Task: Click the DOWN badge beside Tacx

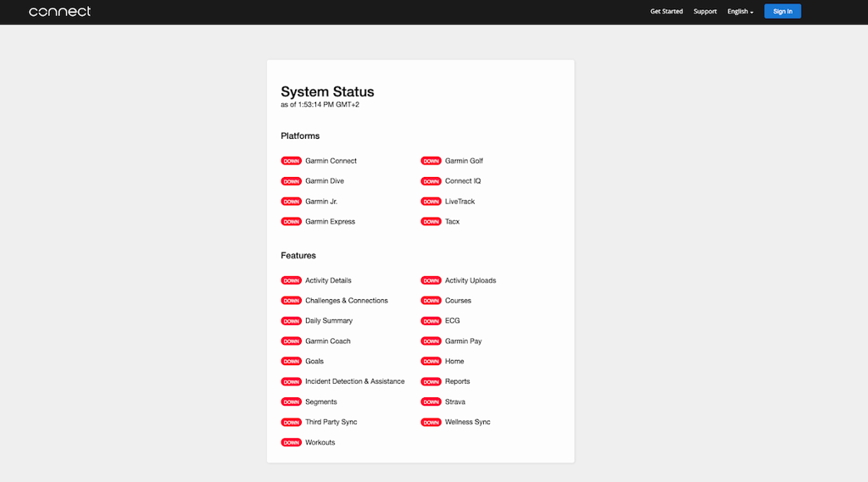Action: tap(431, 221)
